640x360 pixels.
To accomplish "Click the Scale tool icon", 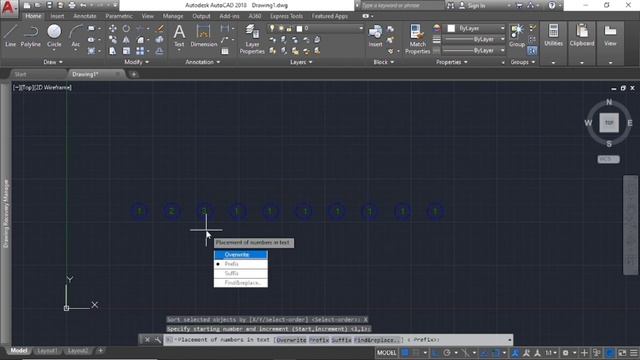I will tap(126, 51).
